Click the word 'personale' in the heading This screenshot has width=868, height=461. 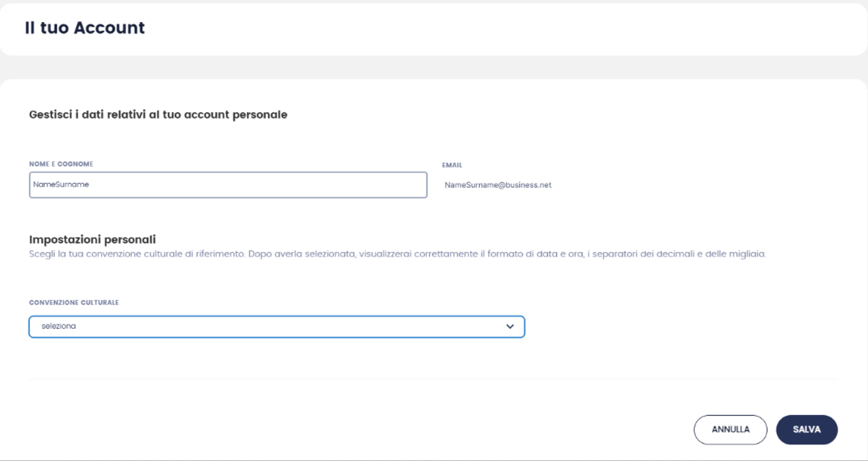(x=264, y=115)
